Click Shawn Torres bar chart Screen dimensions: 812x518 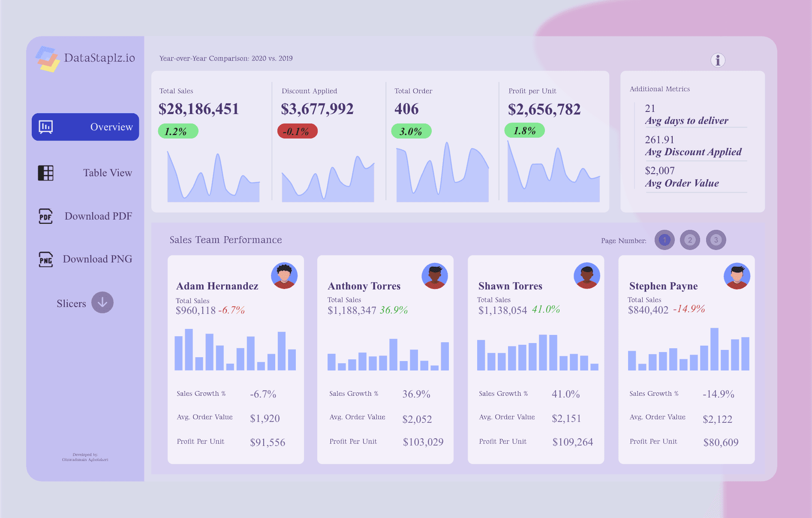538,352
